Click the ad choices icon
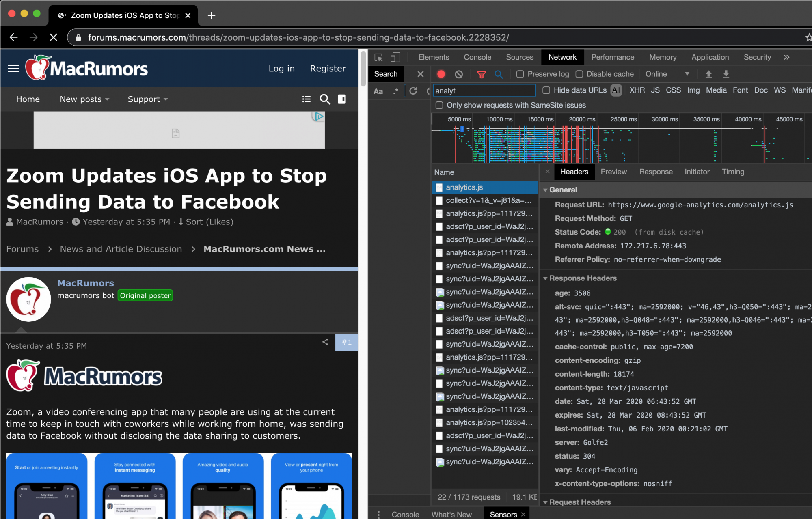This screenshot has width=812, height=519. [x=318, y=116]
